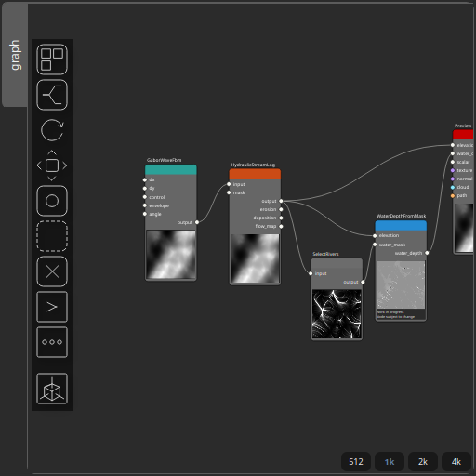Screen dimensions: 476x476
Task: Select the SelectRivers node header
Action: (x=337, y=263)
